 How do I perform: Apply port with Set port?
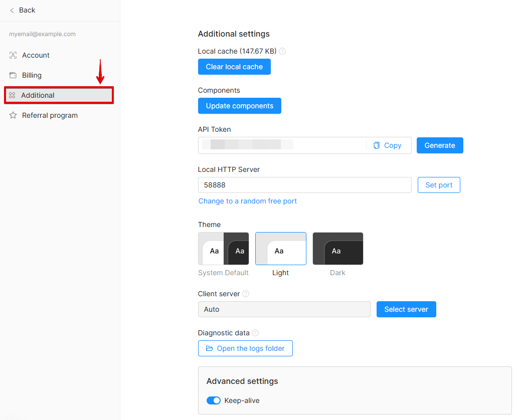439,185
